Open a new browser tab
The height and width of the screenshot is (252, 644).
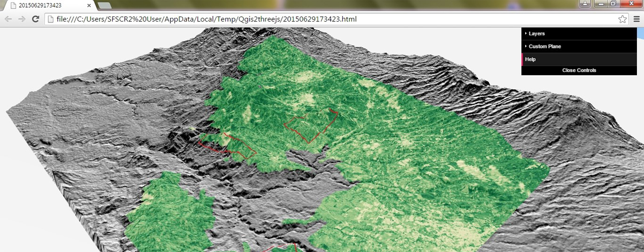105,6
